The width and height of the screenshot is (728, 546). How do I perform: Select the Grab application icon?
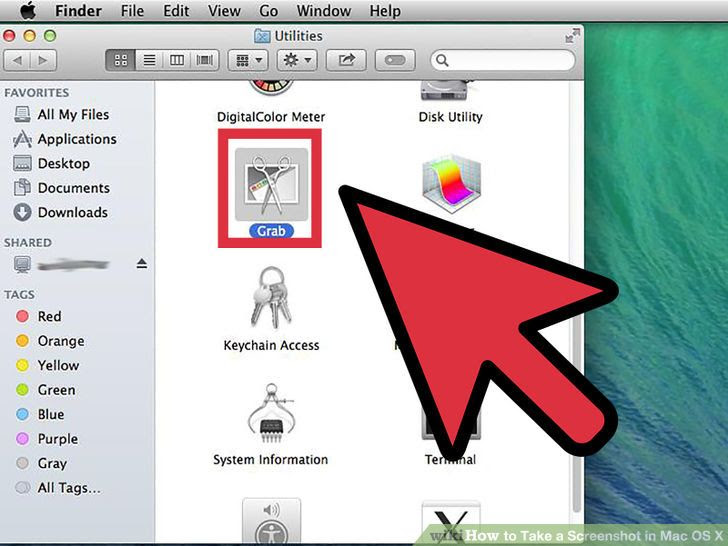pos(271,184)
